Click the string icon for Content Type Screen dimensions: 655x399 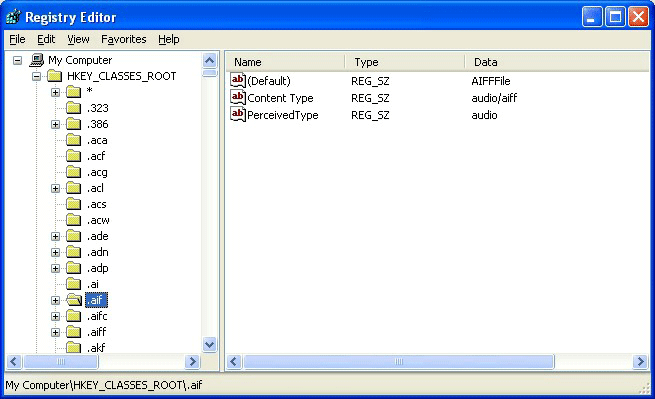tap(238, 97)
